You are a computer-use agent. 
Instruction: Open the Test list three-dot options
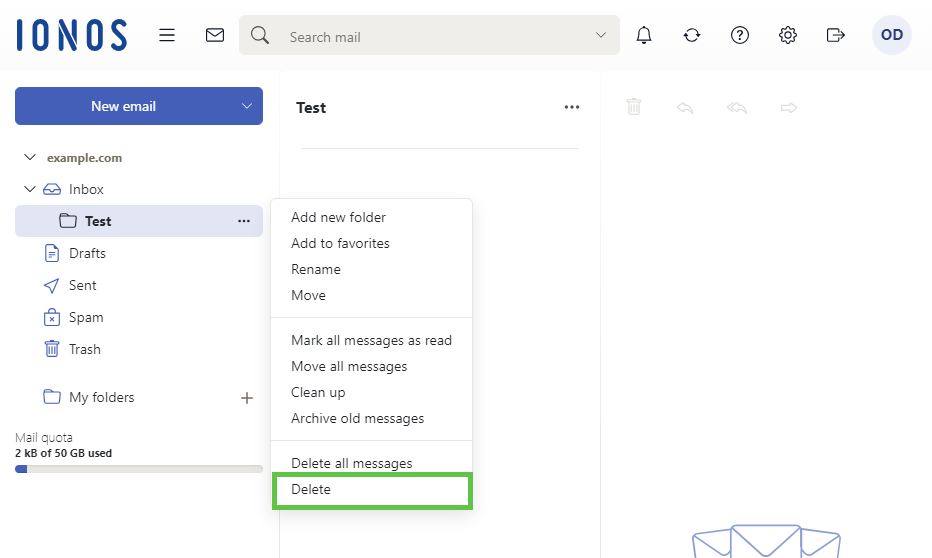pos(572,108)
